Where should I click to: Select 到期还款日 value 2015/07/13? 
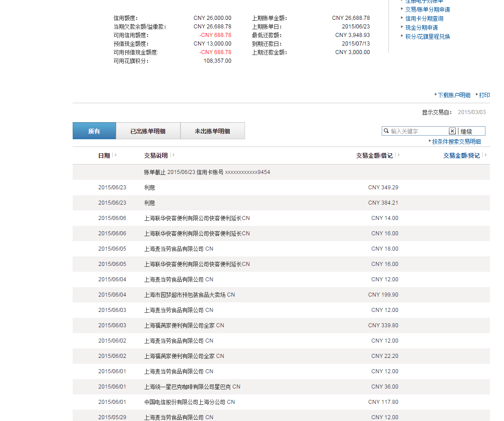click(356, 44)
